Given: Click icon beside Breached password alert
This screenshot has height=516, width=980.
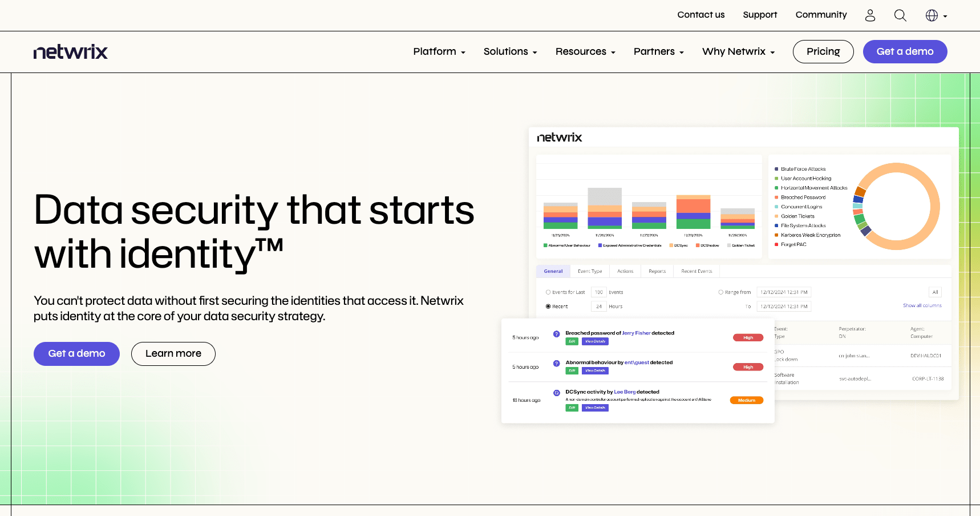Looking at the screenshot, I should point(556,334).
